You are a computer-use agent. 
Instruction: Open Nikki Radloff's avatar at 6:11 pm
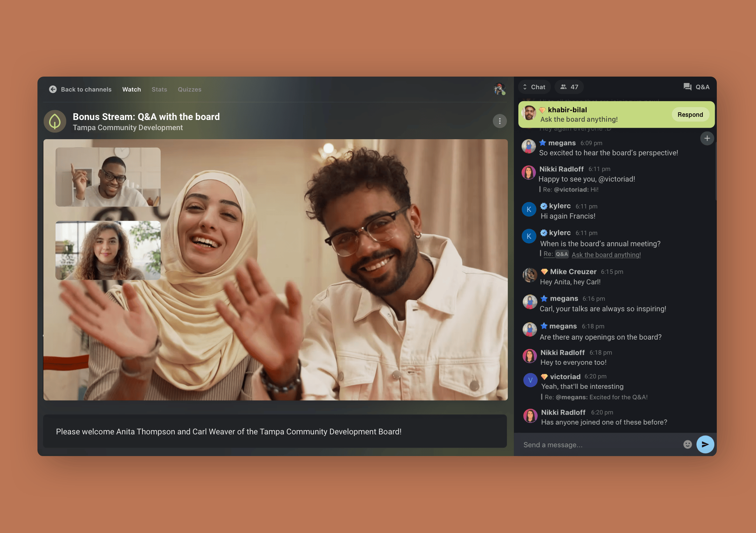(x=529, y=172)
